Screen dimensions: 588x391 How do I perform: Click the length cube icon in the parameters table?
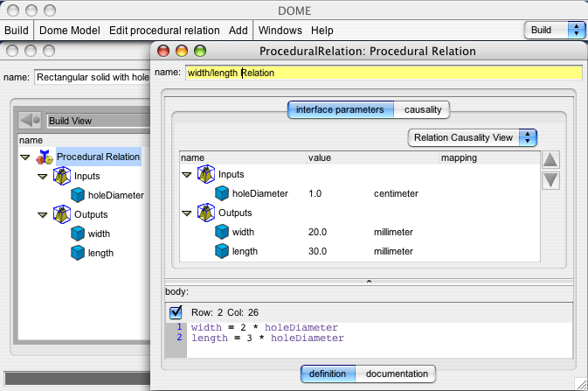point(222,251)
